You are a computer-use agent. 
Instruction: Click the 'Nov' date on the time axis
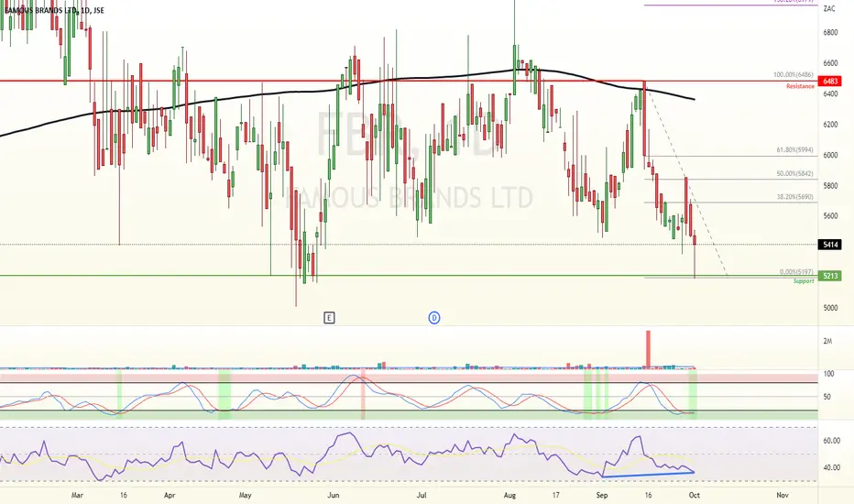783,495
